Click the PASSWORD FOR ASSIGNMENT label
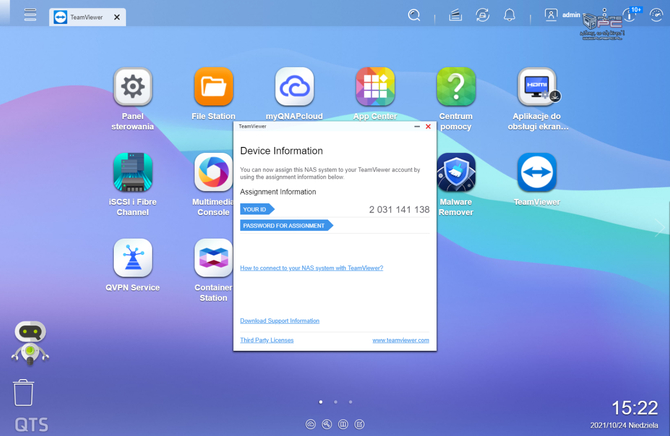The image size is (670, 436). click(x=284, y=226)
